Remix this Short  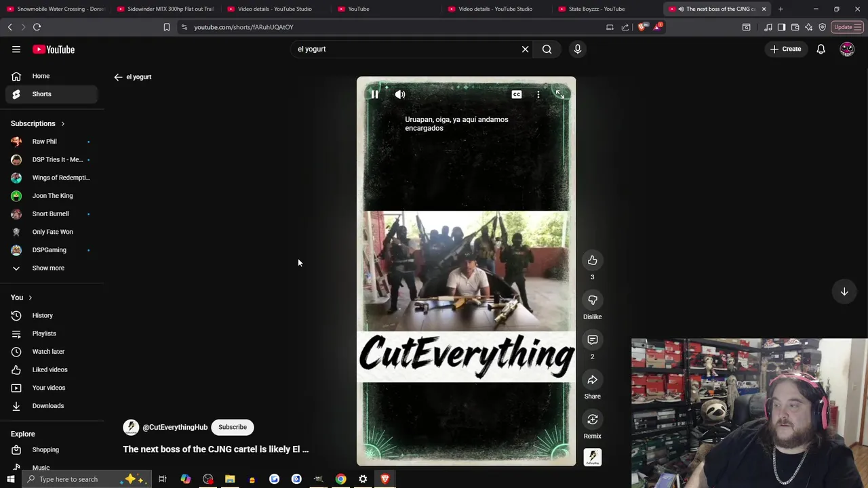(592, 420)
